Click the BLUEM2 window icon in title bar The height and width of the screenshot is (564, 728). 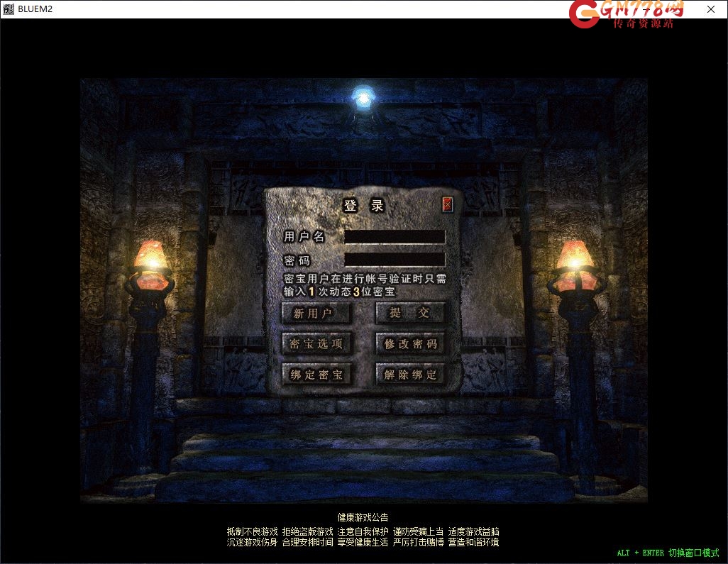click(x=8, y=9)
